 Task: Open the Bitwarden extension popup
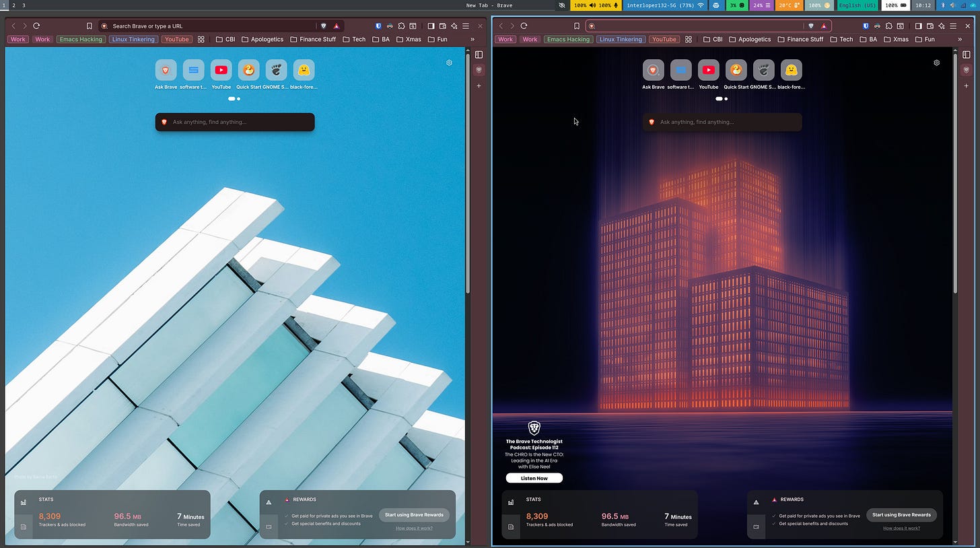(x=378, y=26)
